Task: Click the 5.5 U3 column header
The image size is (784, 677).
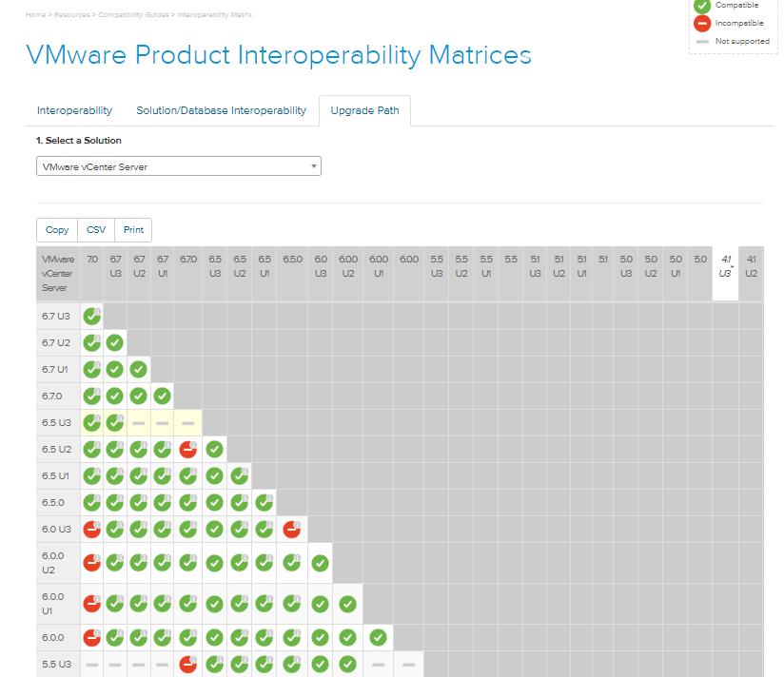Action: (x=437, y=274)
